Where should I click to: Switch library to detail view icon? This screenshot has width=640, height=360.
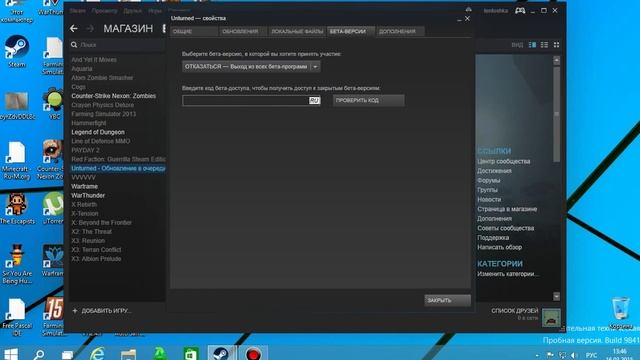coord(532,45)
